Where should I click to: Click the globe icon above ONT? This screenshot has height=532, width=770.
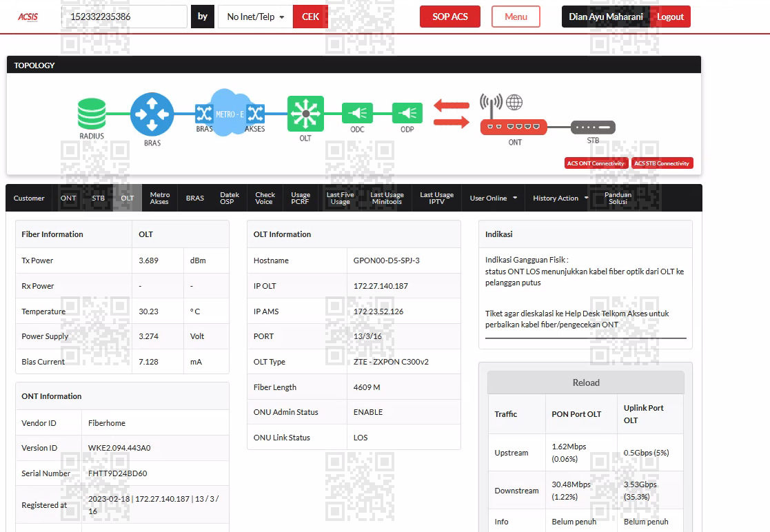[514, 102]
